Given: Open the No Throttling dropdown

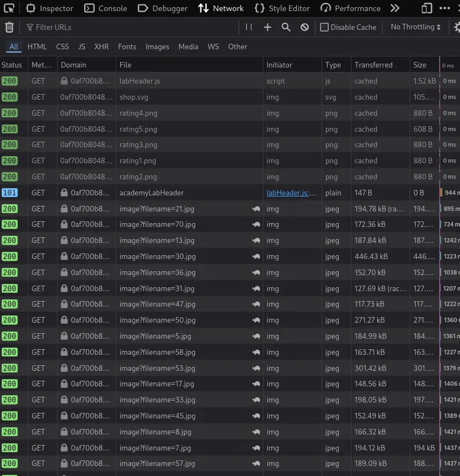Looking at the screenshot, I should 415,27.
